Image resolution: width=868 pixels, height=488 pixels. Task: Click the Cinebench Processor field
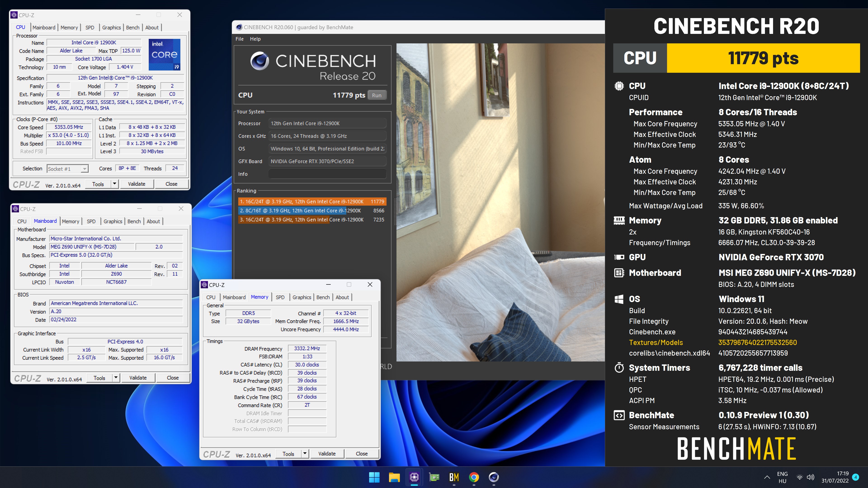click(x=327, y=124)
